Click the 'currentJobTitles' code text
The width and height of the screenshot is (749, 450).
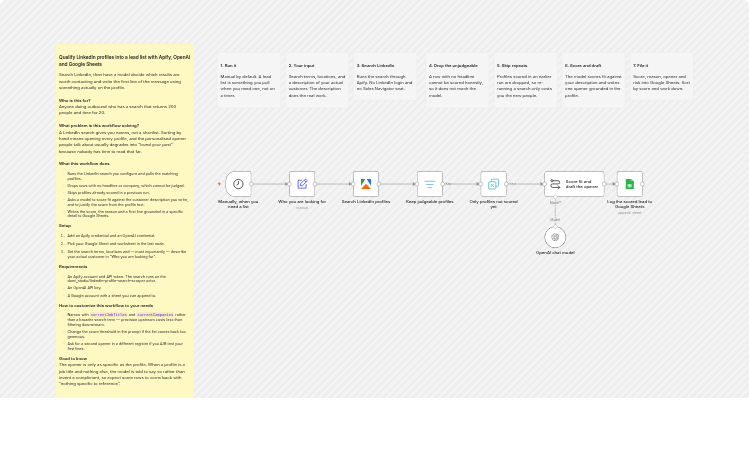tap(108, 315)
